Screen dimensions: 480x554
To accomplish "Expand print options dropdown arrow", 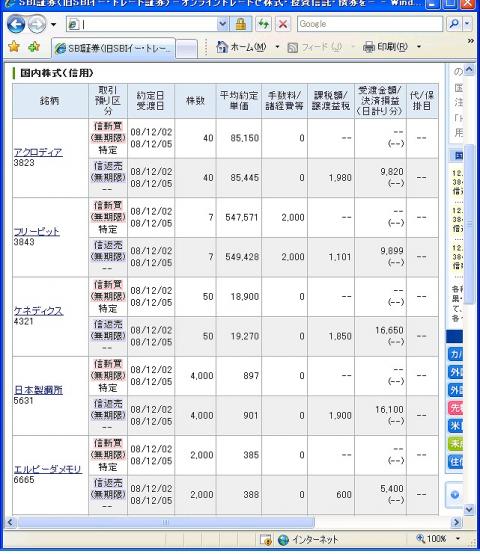I will [x=419, y=47].
